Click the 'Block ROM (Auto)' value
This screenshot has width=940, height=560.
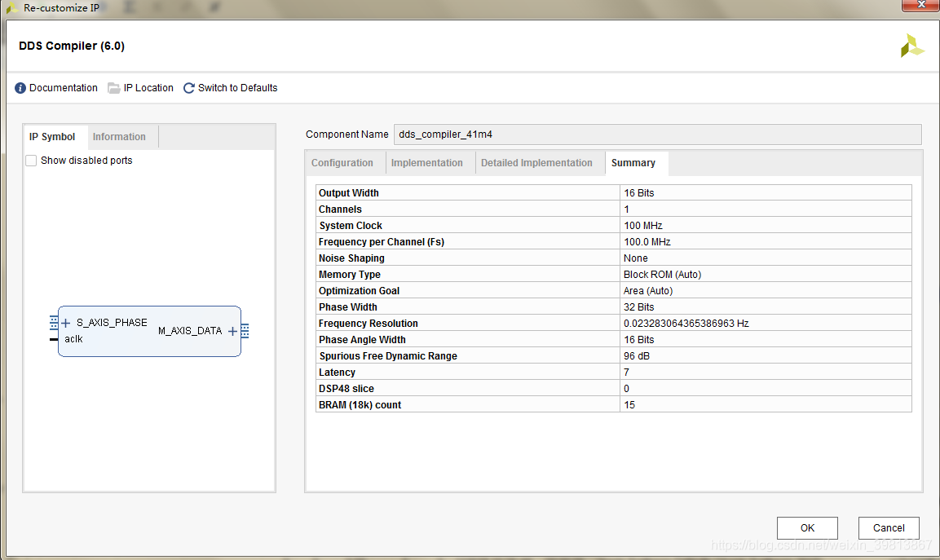(663, 274)
